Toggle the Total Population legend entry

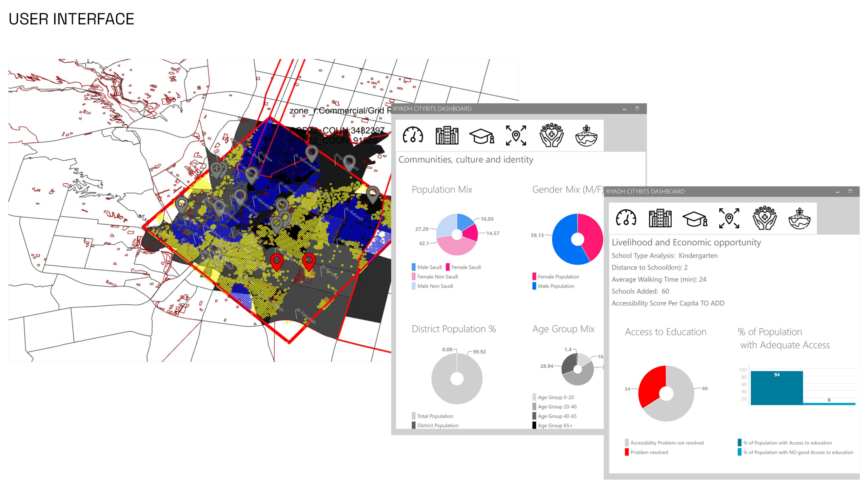[x=432, y=416]
